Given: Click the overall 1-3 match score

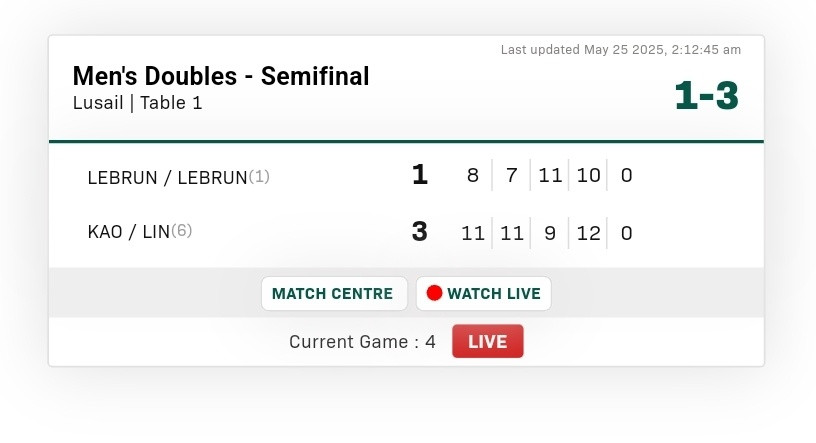Looking at the screenshot, I should click(x=706, y=95).
